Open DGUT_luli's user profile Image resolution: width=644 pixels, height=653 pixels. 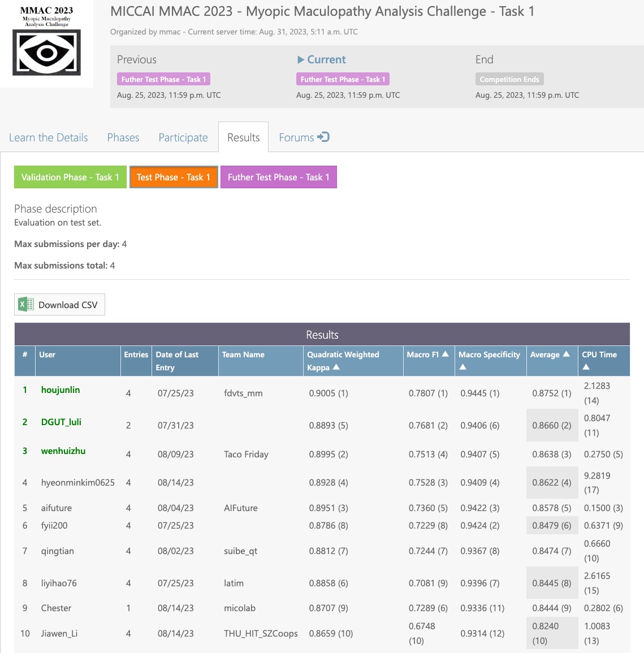60,422
